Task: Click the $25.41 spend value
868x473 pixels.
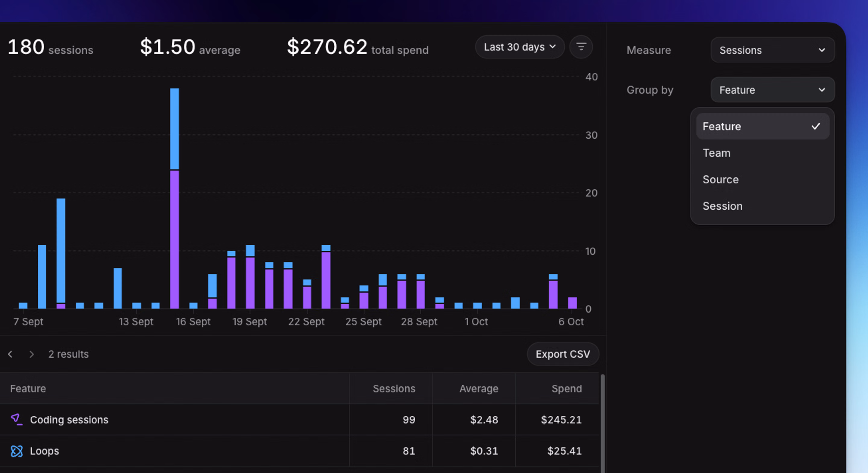Action: click(x=565, y=451)
